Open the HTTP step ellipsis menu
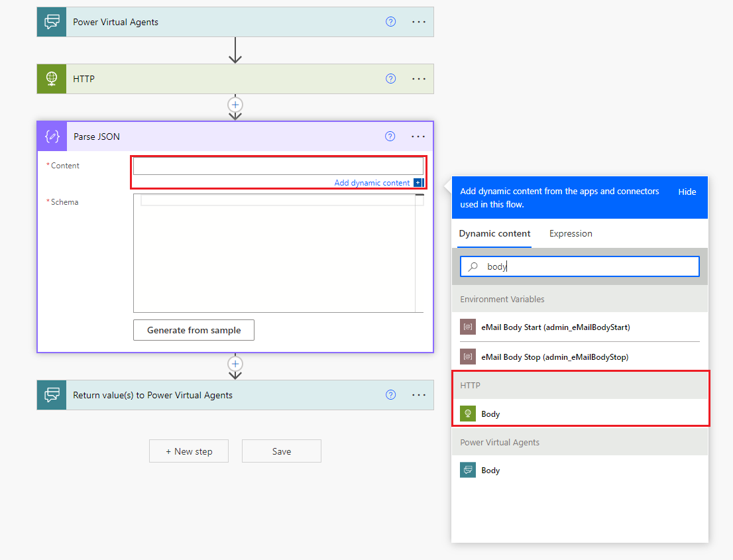The width and height of the screenshot is (733, 560). coord(419,79)
